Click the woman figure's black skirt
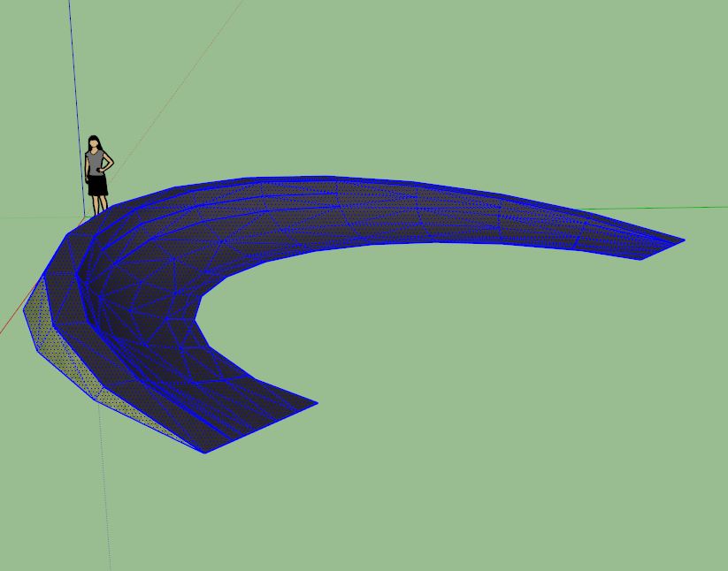728x571 pixels. pos(96,185)
